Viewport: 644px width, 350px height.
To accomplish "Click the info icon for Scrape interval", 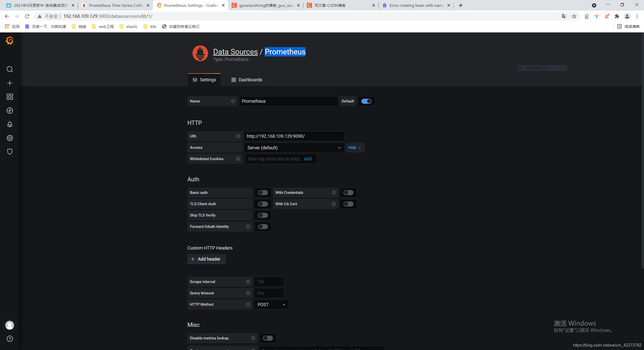I will pos(248,282).
